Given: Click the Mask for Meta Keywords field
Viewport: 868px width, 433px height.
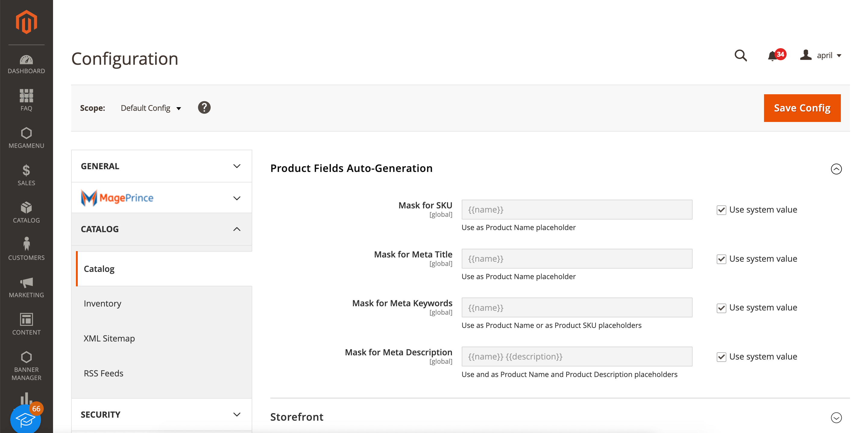Looking at the screenshot, I should 577,307.
